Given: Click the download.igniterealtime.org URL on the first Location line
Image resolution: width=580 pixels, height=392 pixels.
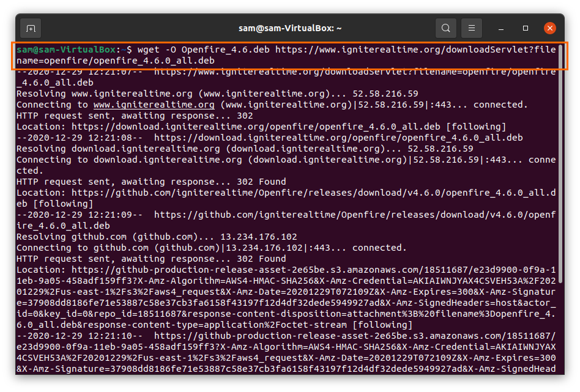Looking at the screenshot, I should 256,127.
